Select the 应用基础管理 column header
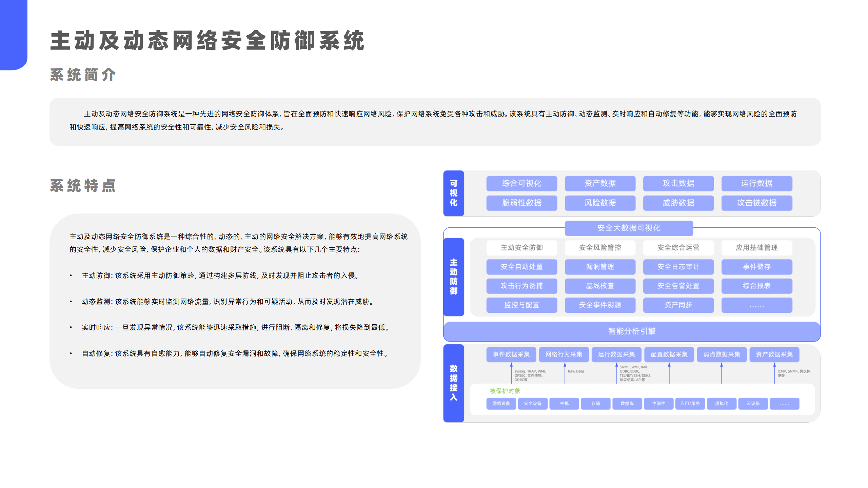The width and height of the screenshot is (868, 488). coord(757,248)
